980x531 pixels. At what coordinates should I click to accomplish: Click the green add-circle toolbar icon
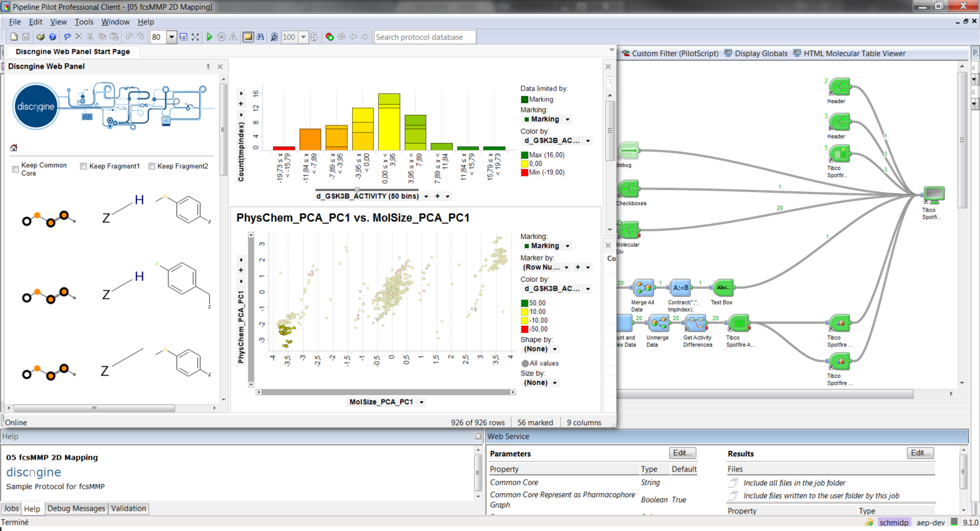tap(329, 37)
